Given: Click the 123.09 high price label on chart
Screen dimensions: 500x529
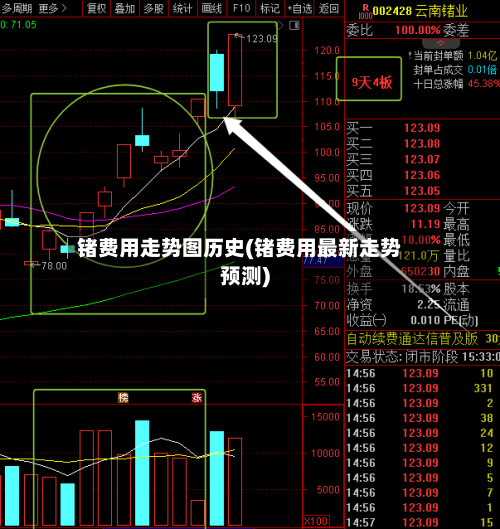Looking at the screenshot, I should tap(262, 39).
